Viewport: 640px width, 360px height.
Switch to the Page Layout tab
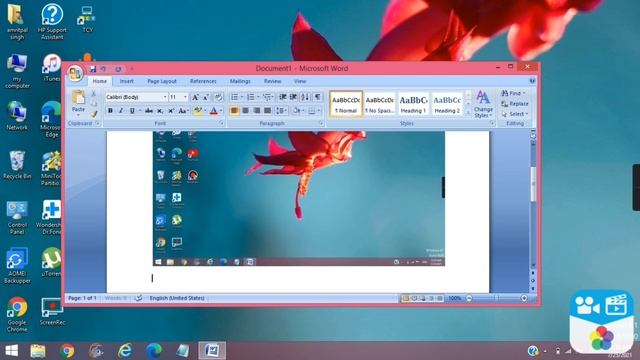pyautogui.click(x=162, y=82)
